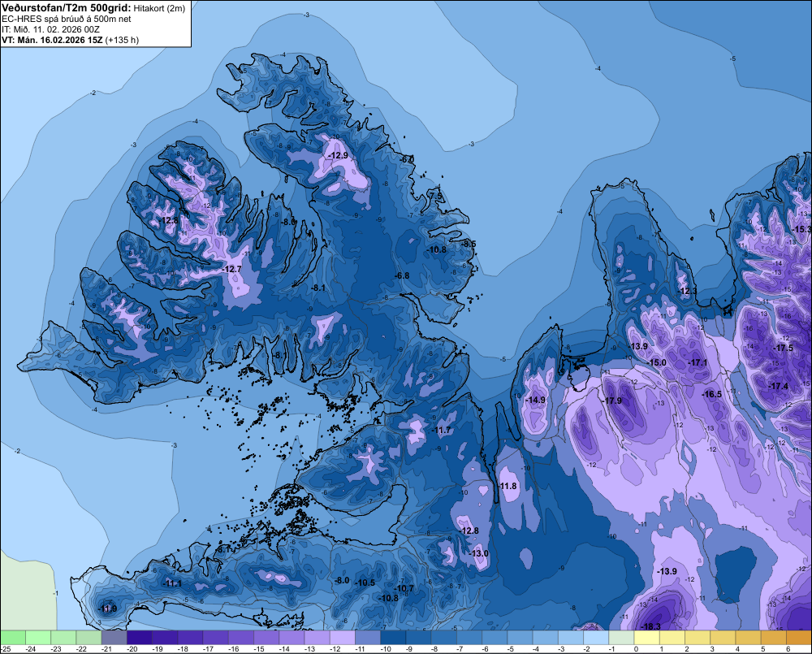This screenshot has width=812, height=654.
Task: Click the -6.0 temperature value
Action: (408, 159)
